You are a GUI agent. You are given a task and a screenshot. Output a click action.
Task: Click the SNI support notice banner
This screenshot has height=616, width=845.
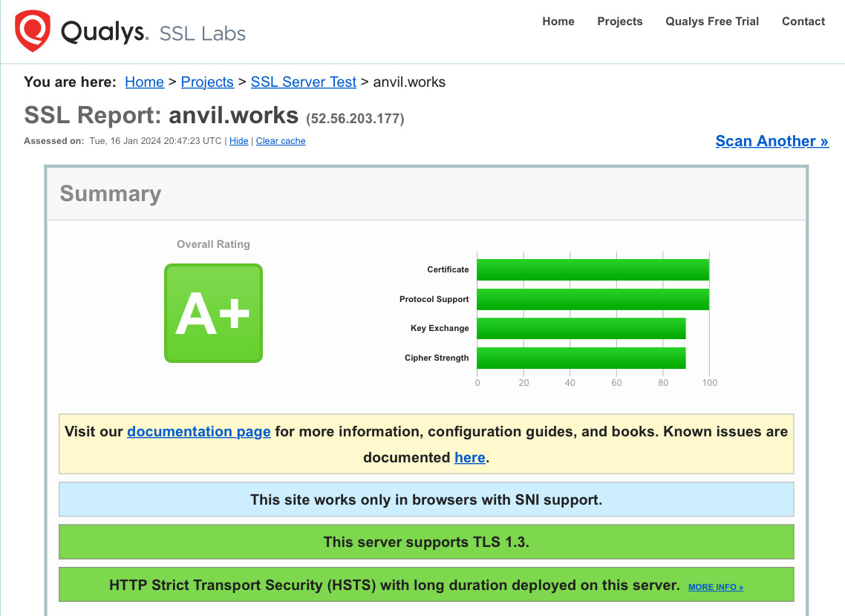tap(426, 499)
